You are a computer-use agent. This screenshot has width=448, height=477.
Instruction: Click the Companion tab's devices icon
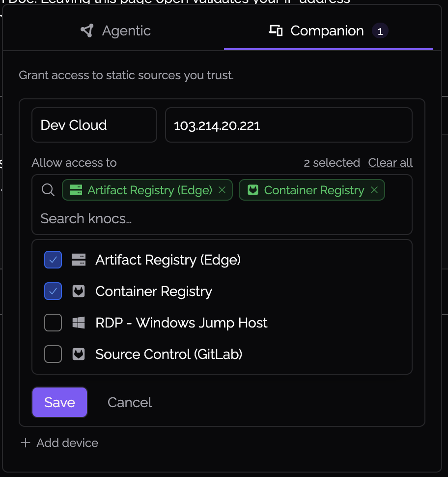click(276, 30)
